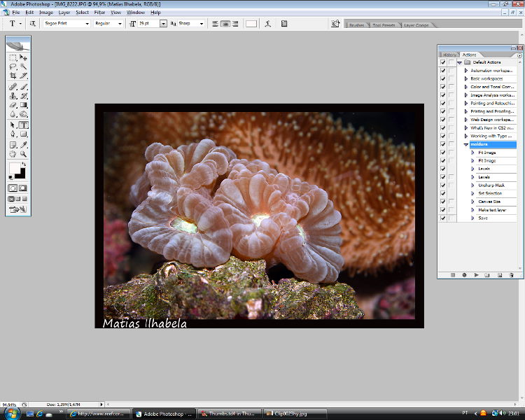Disable the Canvas Size action step

click(x=442, y=202)
